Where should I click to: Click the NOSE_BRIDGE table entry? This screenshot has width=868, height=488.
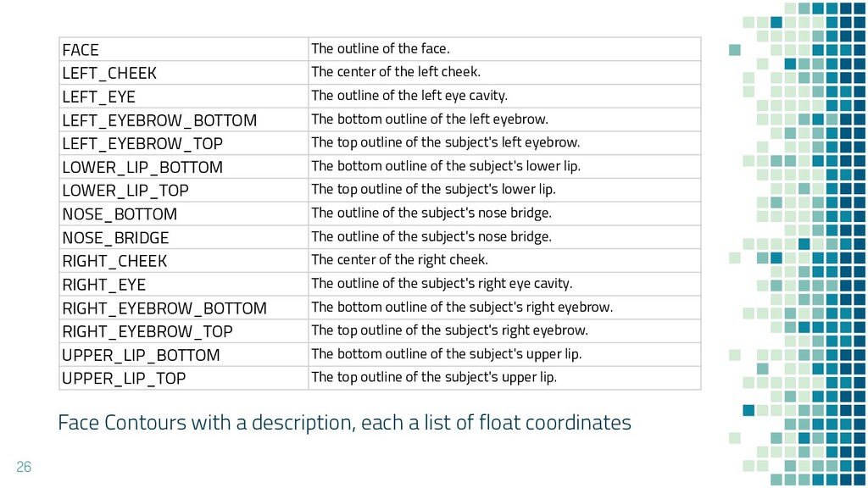[x=115, y=238]
